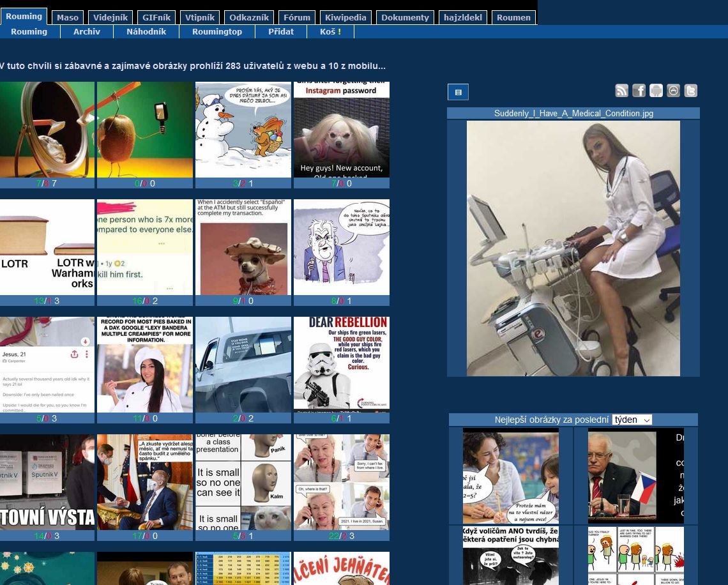Click the 13/1 3 rating under LOTR

[x=47, y=301]
